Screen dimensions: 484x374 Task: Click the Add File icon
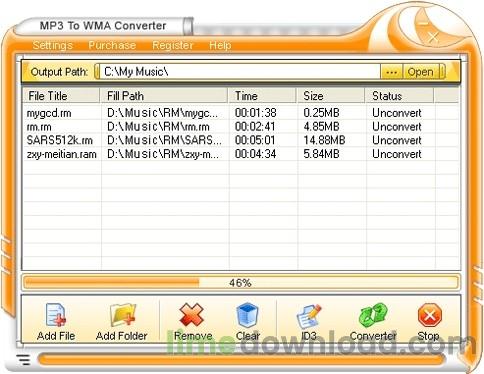coord(56,315)
